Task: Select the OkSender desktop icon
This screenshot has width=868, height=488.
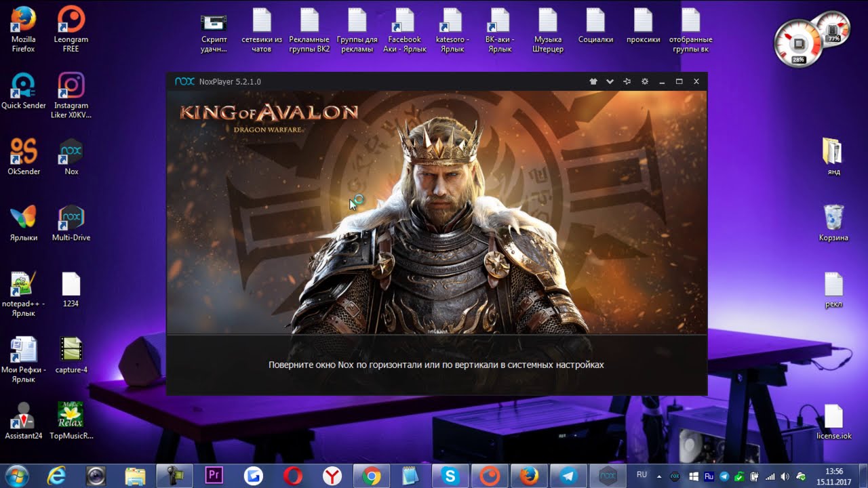Action: 24,157
